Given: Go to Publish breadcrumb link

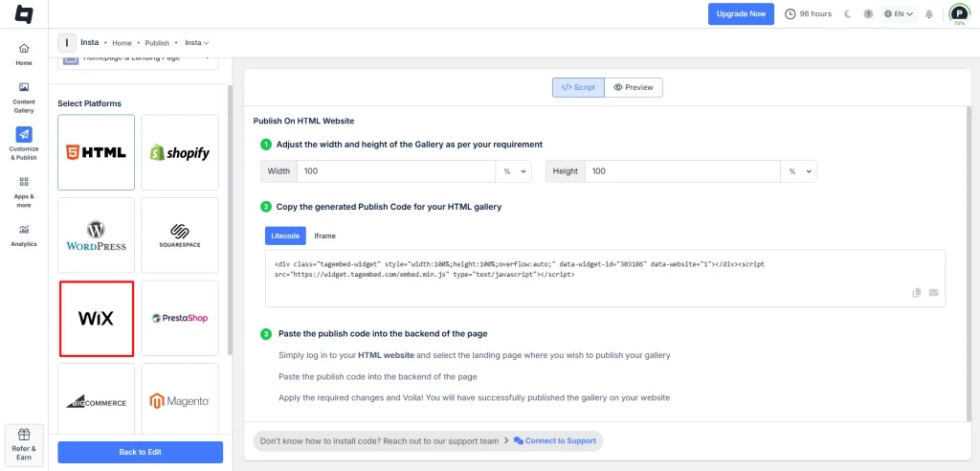Looking at the screenshot, I should click(x=157, y=43).
